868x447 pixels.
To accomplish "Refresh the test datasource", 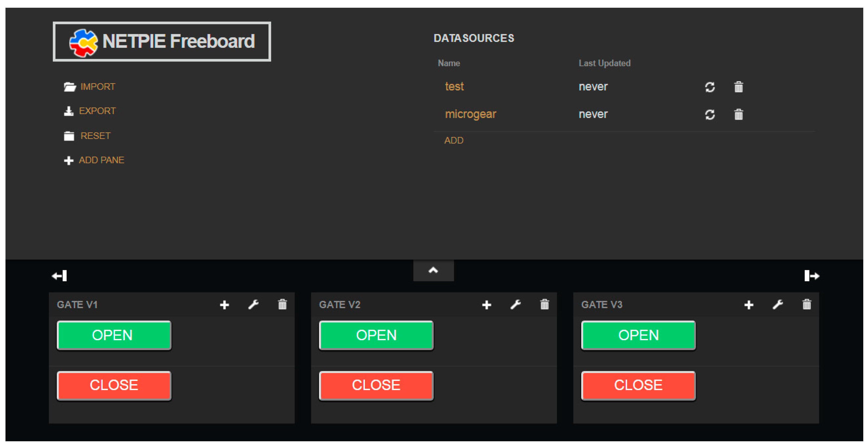I will tap(710, 87).
